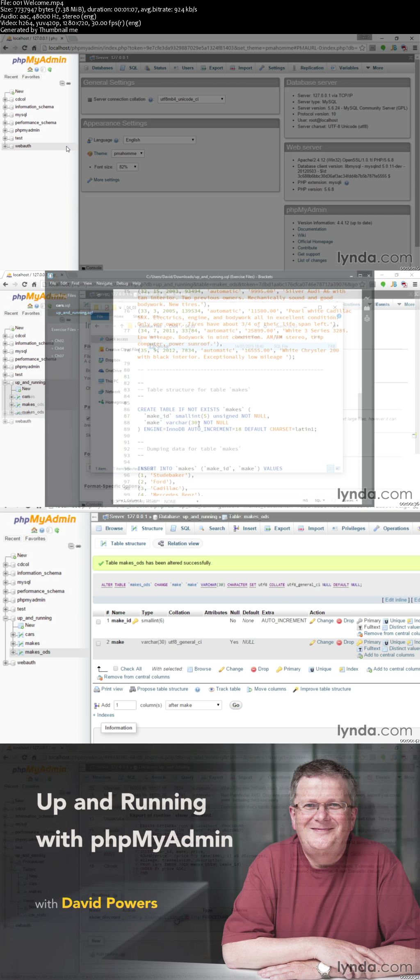Click collapse-all icon in server home page navigation panel
420x980 pixels.
62,83
